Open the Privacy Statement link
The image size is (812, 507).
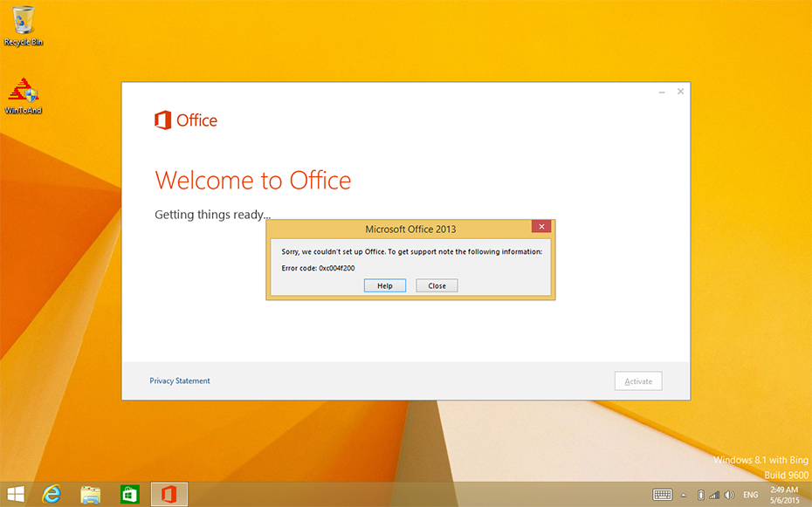click(x=180, y=380)
